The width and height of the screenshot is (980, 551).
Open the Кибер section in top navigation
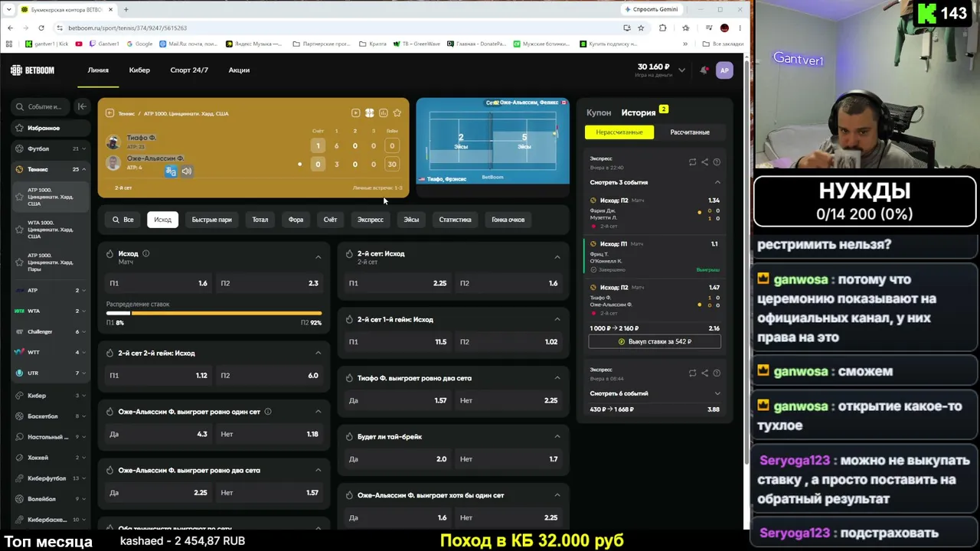(139, 70)
